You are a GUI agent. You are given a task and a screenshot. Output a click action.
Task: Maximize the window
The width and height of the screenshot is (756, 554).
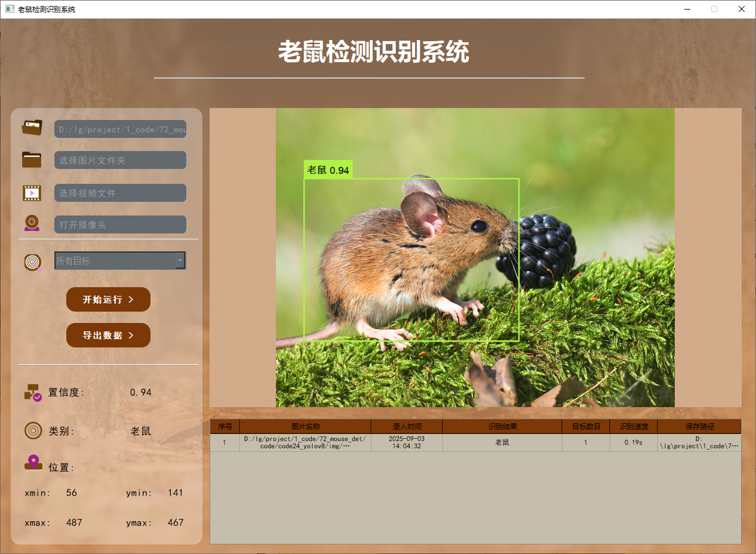714,9
